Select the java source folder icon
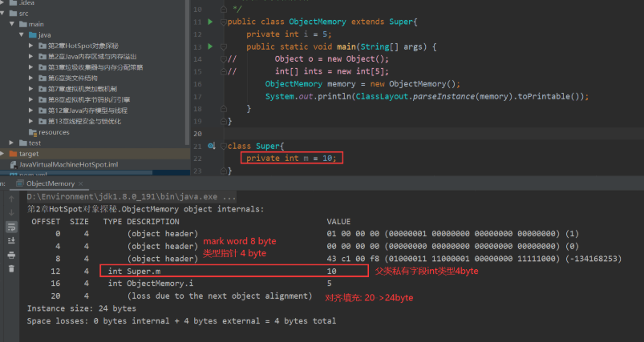Image resolution: width=644 pixels, height=342 pixels. point(33,35)
